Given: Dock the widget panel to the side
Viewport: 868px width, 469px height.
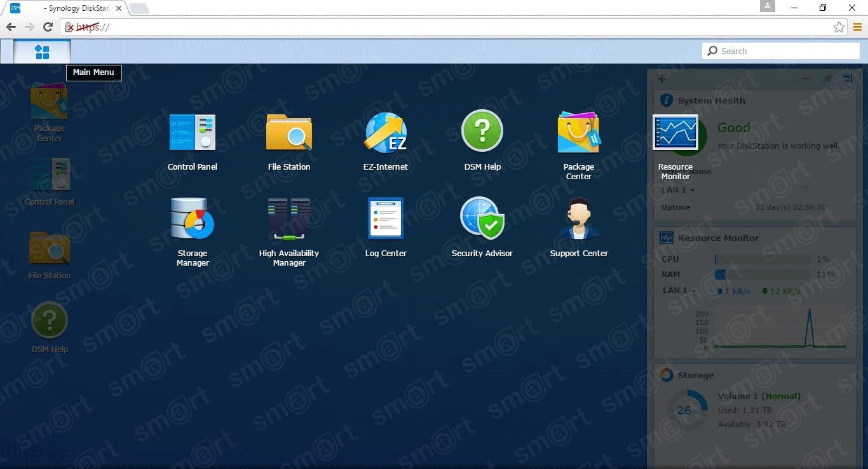Looking at the screenshot, I should pos(848,79).
